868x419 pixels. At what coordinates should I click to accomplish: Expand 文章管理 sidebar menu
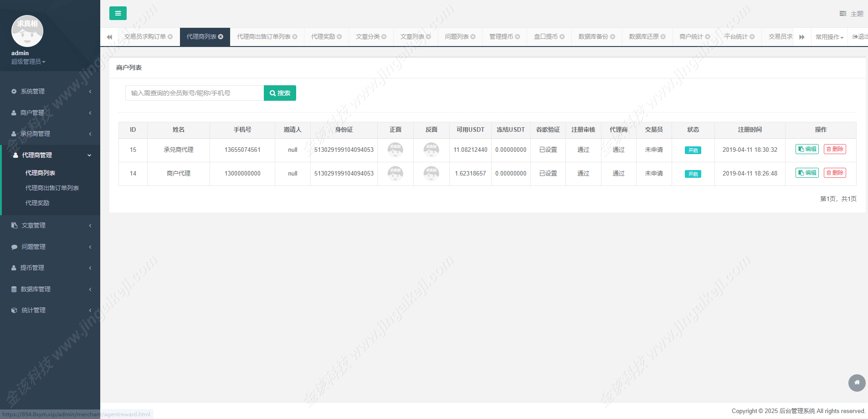(50, 225)
